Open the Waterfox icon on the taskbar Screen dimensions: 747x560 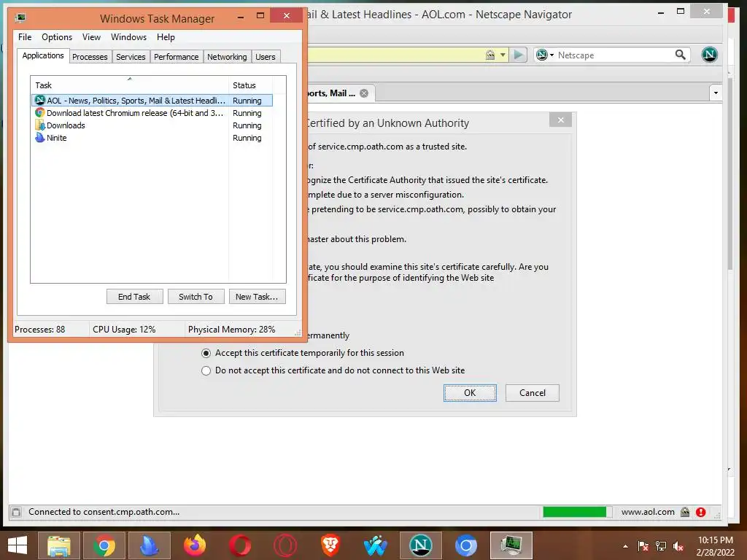click(376, 545)
